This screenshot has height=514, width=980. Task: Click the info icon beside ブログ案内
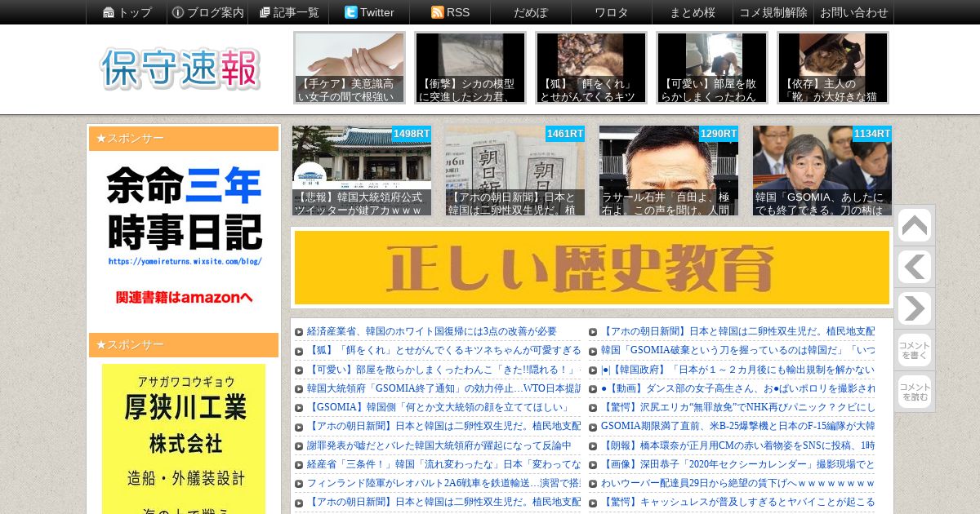(x=178, y=12)
